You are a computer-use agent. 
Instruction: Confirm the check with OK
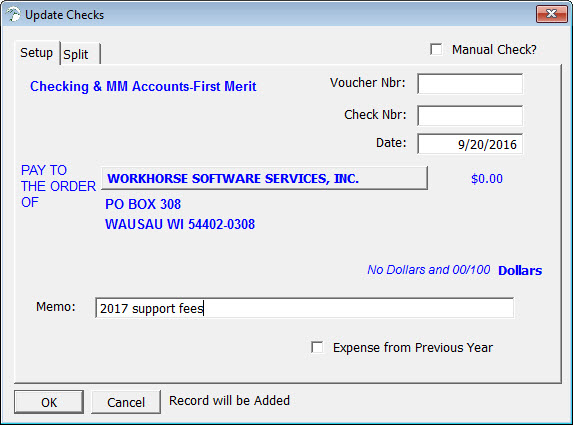(49, 402)
